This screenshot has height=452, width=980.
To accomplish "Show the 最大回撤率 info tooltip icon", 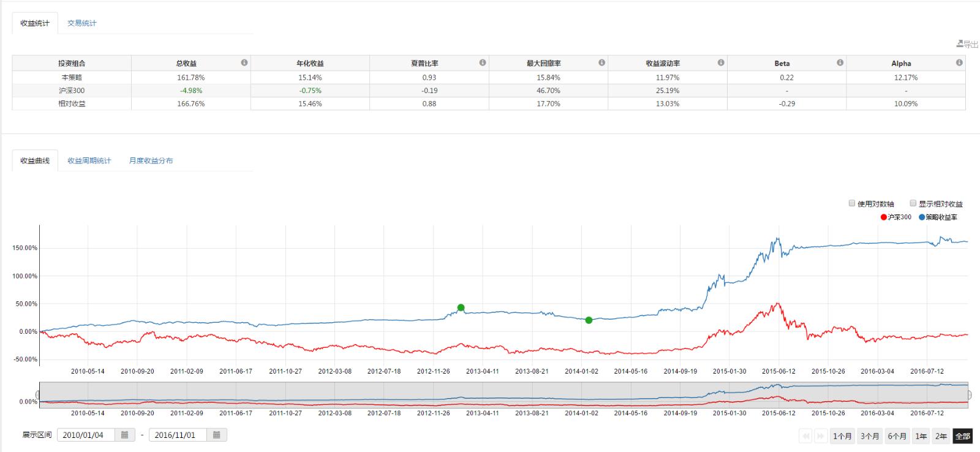I will click(x=601, y=62).
